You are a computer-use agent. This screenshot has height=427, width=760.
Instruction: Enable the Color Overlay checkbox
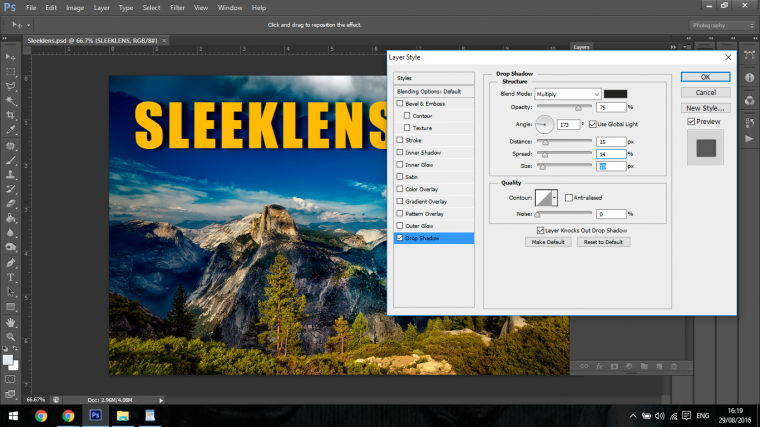(x=400, y=189)
